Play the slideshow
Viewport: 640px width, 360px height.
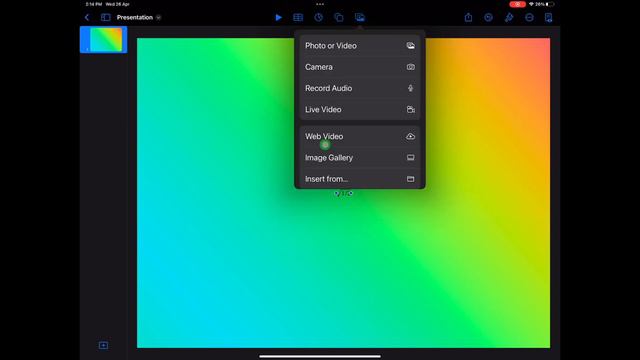[x=278, y=18]
